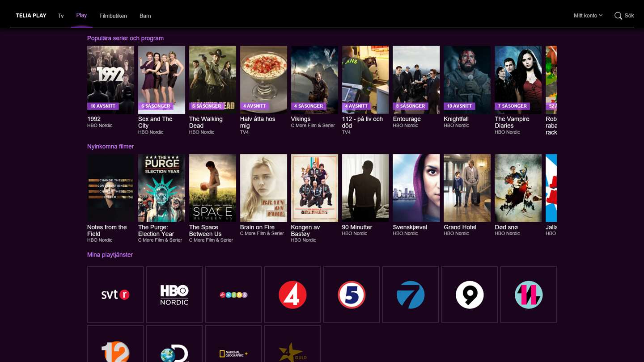Open the National Geographic+ tile
This screenshot has width=644, height=362.
233,344
